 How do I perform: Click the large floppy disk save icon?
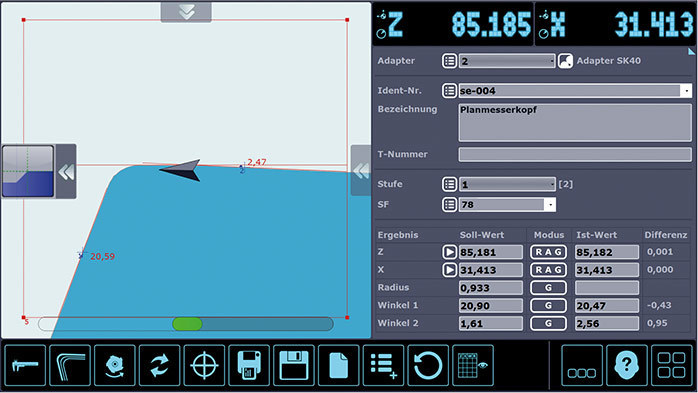tap(294, 365)
